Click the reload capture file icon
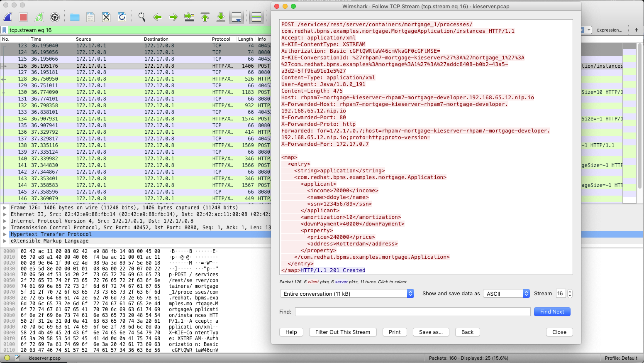The height and width of the screenshot is (363, 644). click(x=122, y=17)
